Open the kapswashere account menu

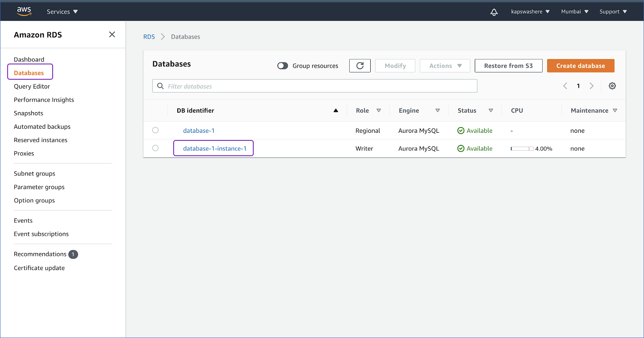point(530,12)
